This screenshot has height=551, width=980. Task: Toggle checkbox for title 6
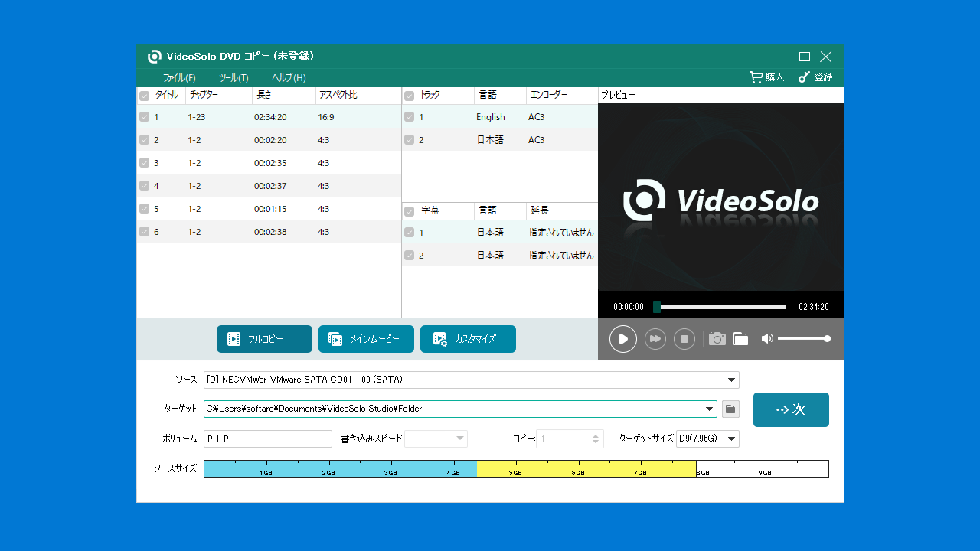point(144,232)
